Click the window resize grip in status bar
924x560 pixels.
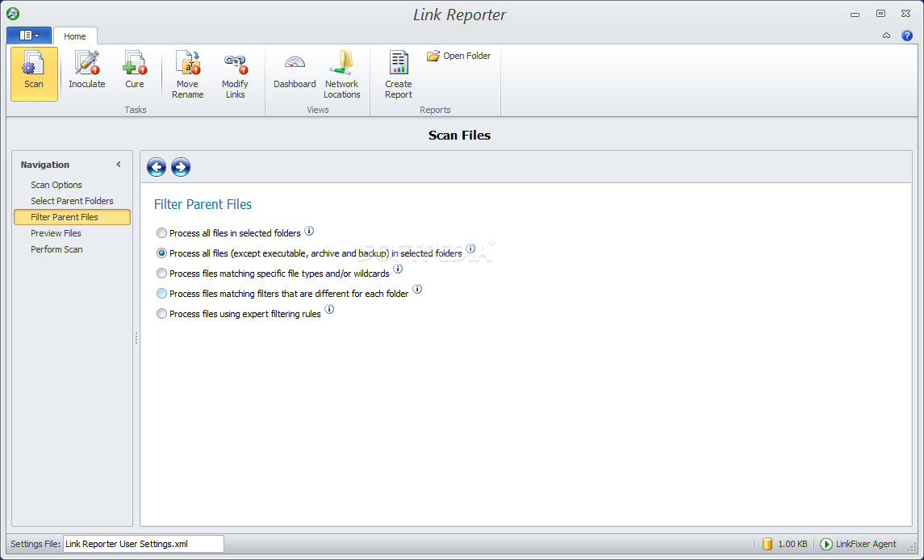coord(912,548)
